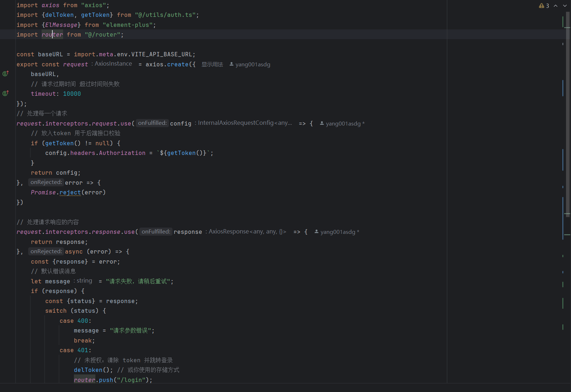The image size is (571, 392).
Task: Click the comment "// 处理每一个请求"
Action: tap(42, 114)
